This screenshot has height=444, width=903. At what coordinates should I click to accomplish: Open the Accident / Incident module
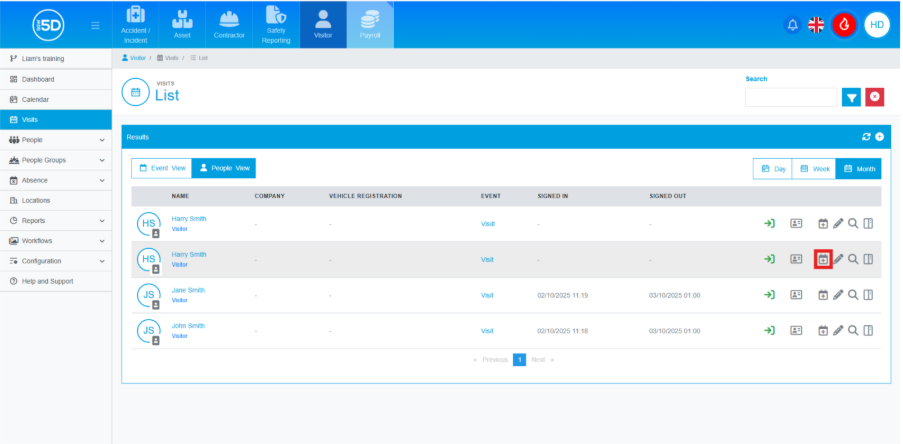(x=136, y=25)
